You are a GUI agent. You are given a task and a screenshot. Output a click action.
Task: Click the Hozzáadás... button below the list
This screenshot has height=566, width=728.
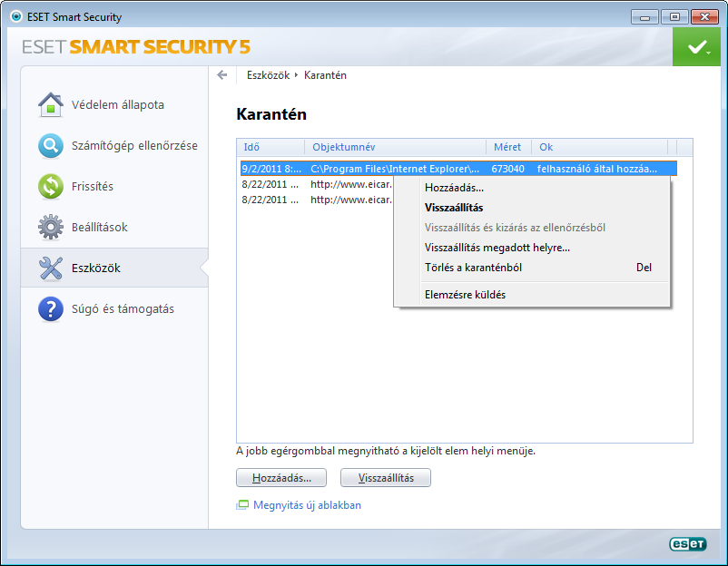click(281, 478)
